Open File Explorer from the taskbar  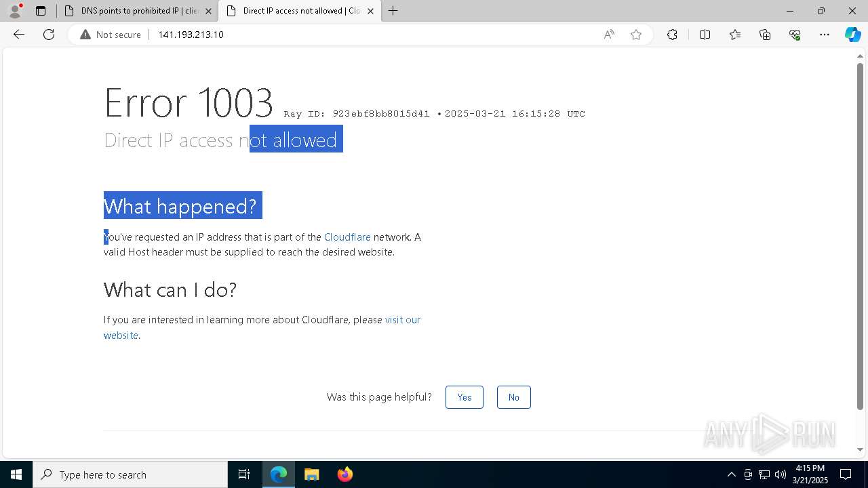click(x=312, y=474)
